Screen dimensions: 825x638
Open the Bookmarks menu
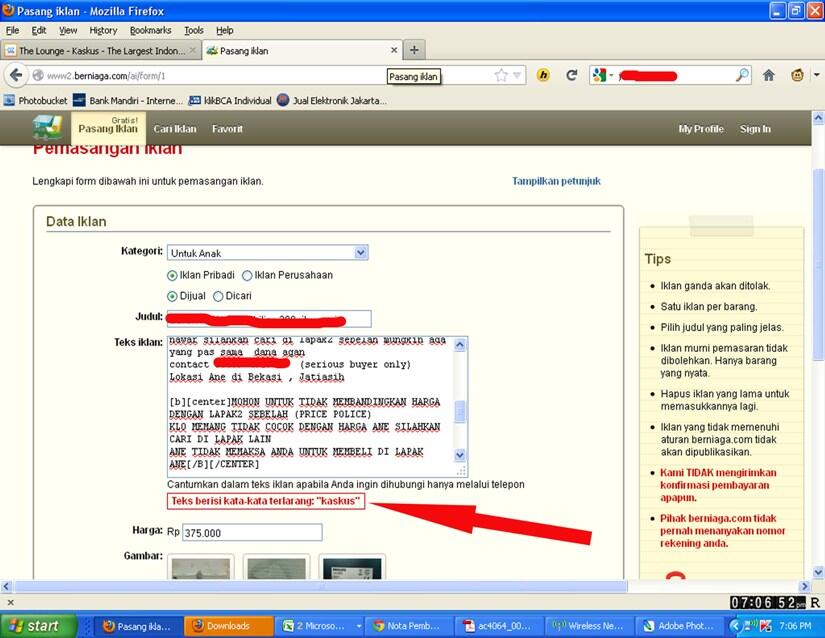click(x=150, y=31)
